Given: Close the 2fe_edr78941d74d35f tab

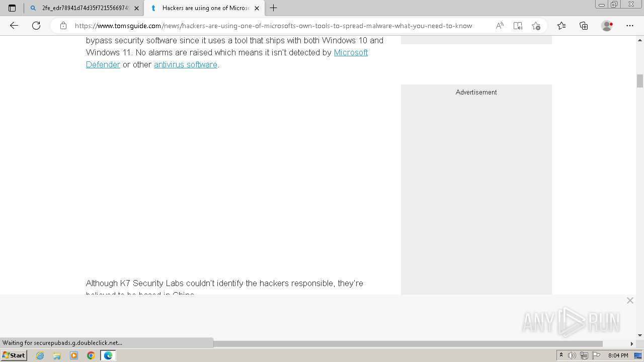Looking at the screenshot, I should click(136, 8).
